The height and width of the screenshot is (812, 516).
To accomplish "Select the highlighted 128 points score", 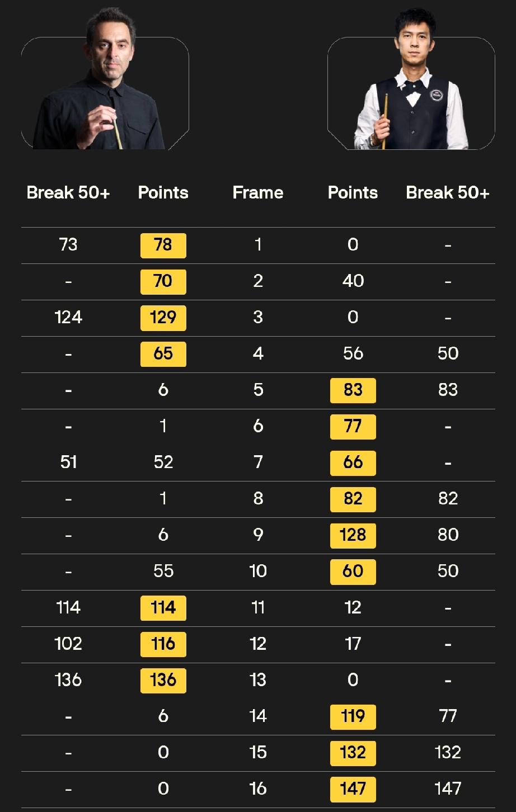I will point(353,535).
